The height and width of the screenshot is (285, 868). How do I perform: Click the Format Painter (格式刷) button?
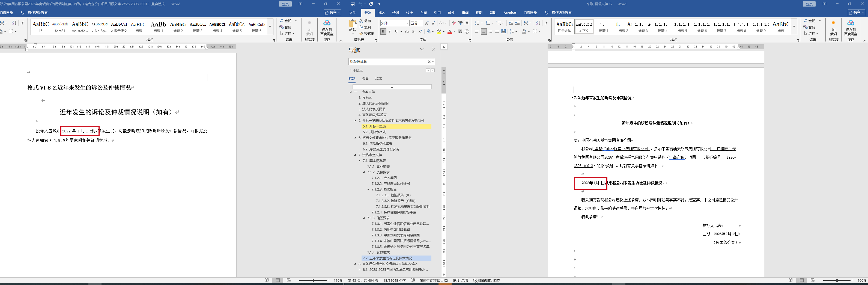367,33
